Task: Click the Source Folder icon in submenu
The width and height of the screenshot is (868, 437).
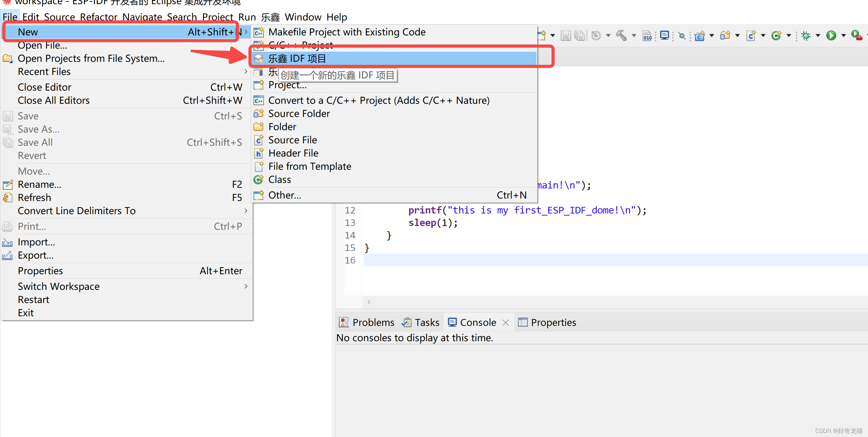Action: tap(259, 114)
